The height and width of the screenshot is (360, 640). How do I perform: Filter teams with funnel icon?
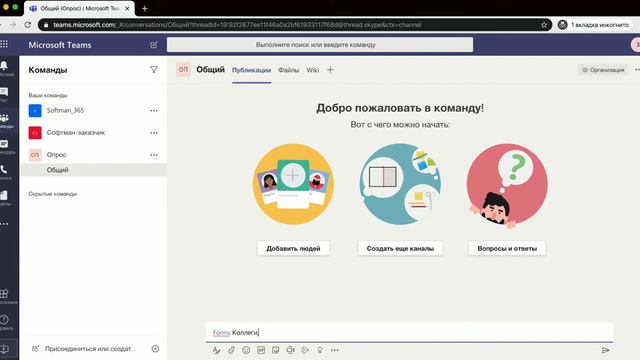154,70
